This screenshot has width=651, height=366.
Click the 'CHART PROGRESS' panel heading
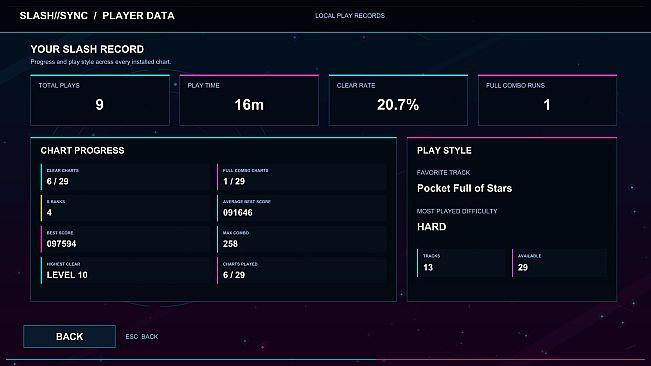click(x=82, y=150)
